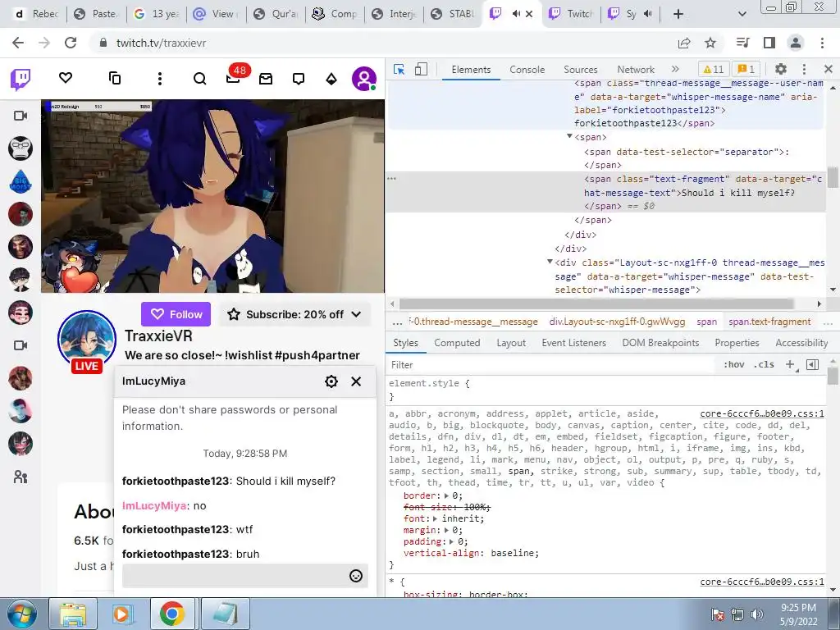Open the Windows Start menu
This screenshot has height=630, width=840.
pyautogui.click(x=21, y=614)
